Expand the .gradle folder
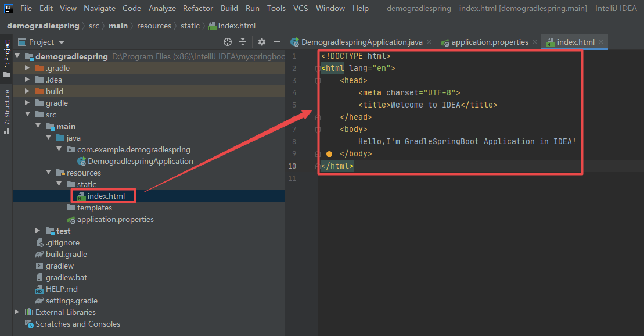The width and height of the screenshot is (644, 336). pyautogui.click(x=27, y=68)
